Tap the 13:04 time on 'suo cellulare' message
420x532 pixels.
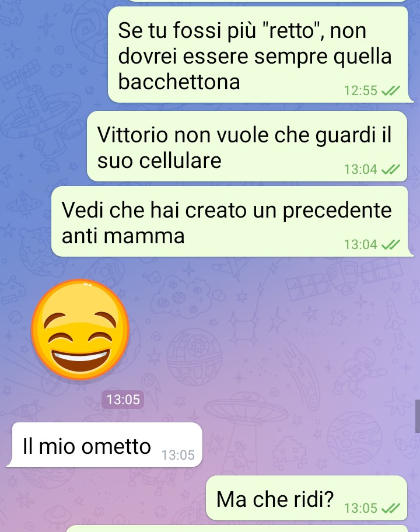[x=360, y=169]
